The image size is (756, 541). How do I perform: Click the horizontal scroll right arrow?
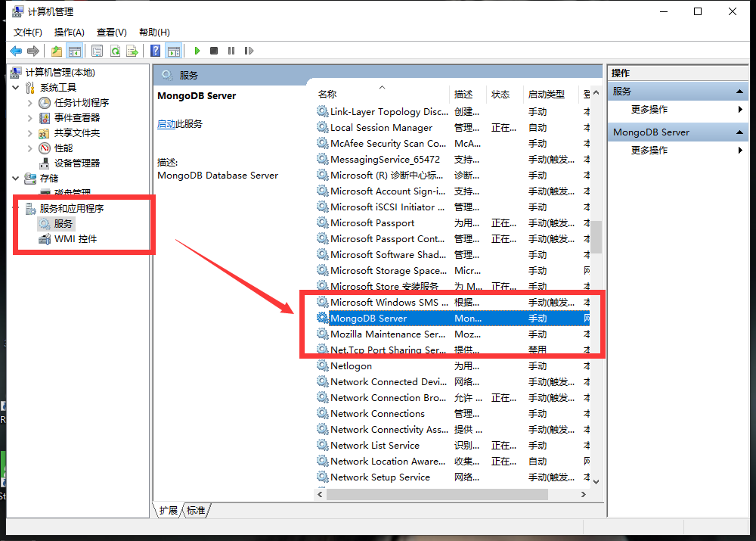[x=584, y=494]
